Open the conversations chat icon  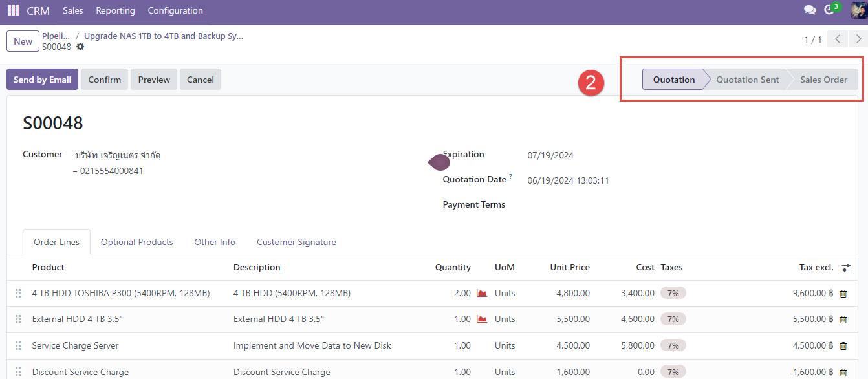click(809, 10)
